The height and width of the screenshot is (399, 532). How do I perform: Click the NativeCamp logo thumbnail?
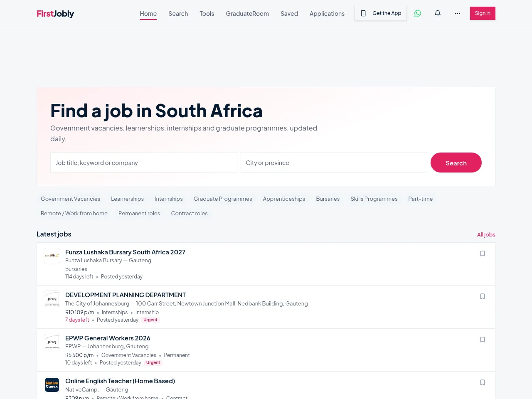(x=52, y=385)
